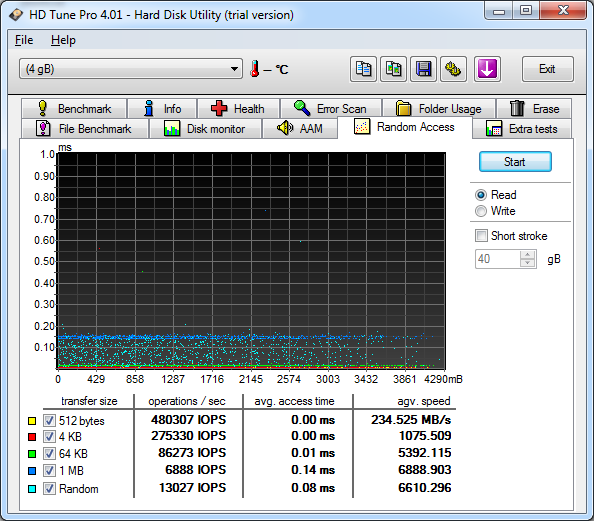Increase short stroke gB with up arrow
Image resolution: width=594 pixels, height=521 pixels.
(x=528, y=255)
